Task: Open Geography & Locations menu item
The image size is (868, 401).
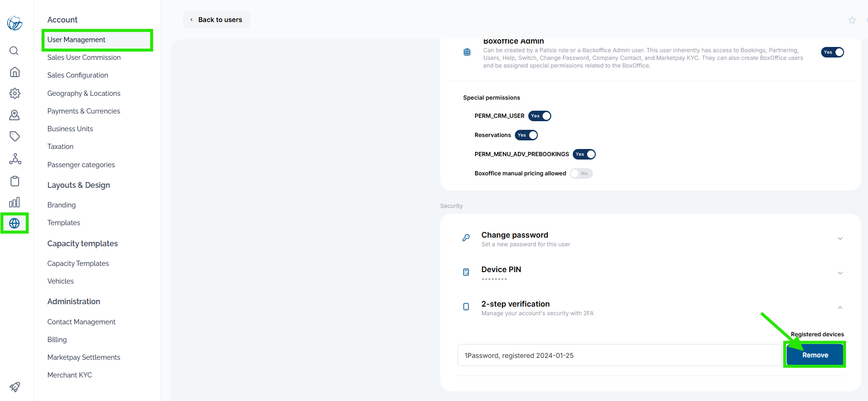Action: pos(84,93)
